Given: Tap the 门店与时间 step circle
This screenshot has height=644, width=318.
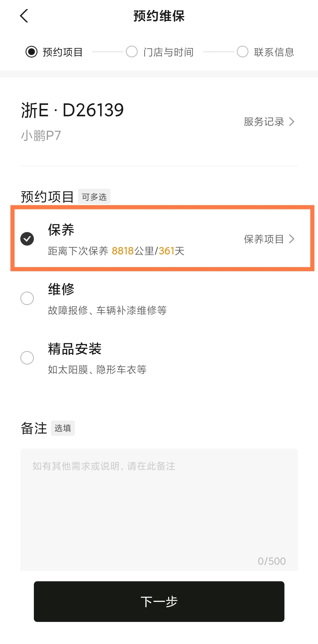Looking at the screenshot, I should pos(132,52).
